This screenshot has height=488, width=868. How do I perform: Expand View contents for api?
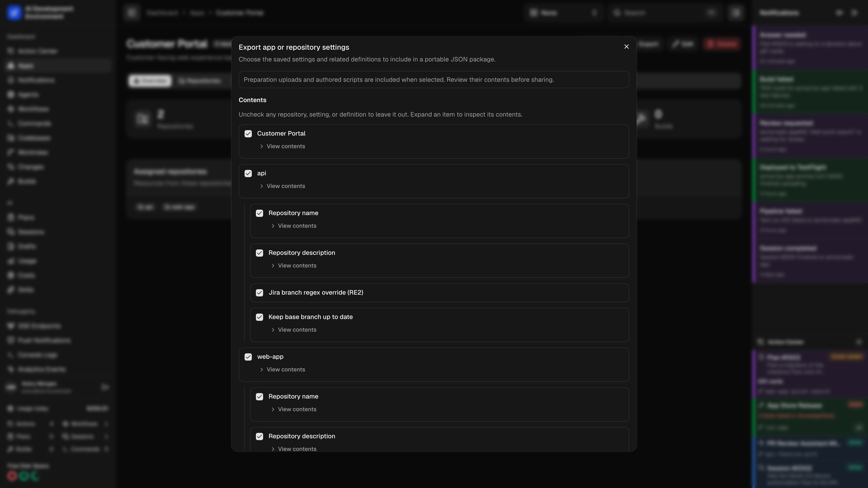(x=282, y=186)
